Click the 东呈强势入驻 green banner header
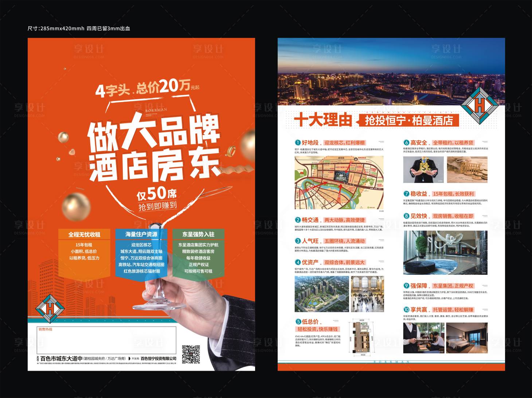Viewport: 532px width, 398px height. tap(199, 234)
